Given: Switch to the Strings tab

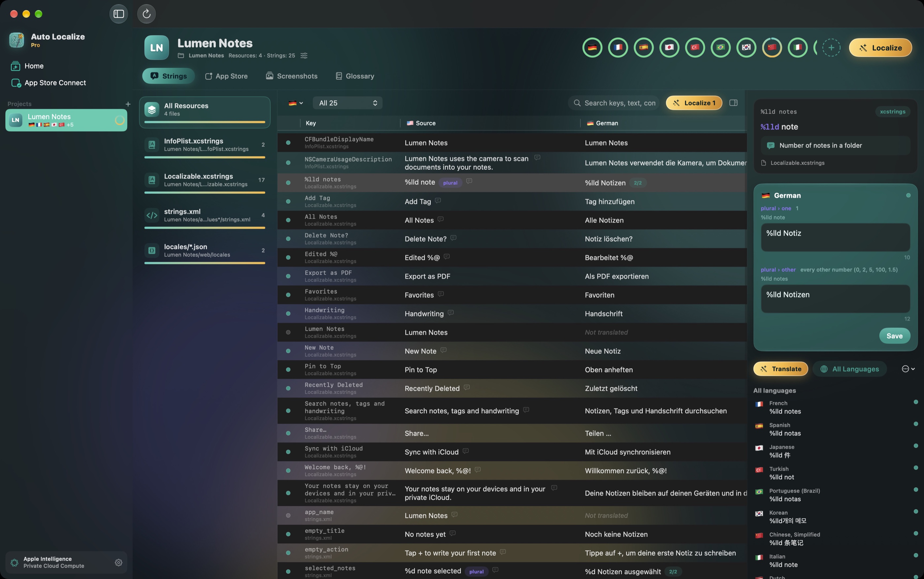Looking at the screenshot, I should (168, 76).
